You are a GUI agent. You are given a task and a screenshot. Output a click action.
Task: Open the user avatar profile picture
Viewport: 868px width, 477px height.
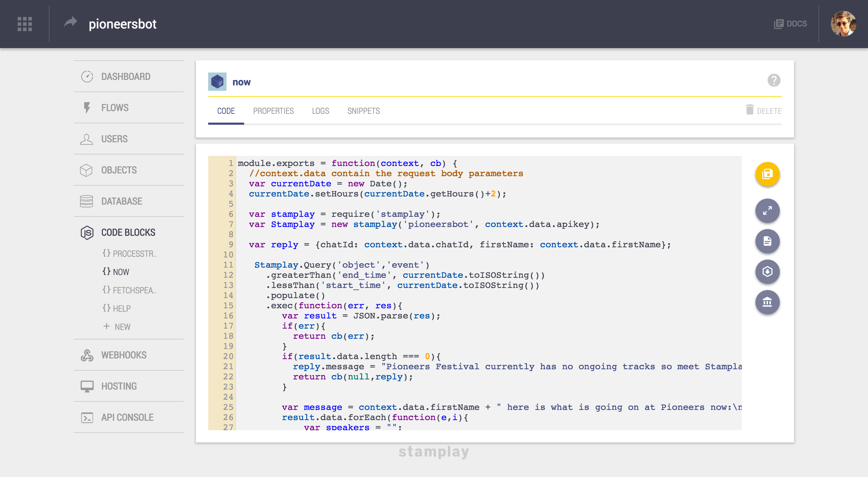click(843, 24)
